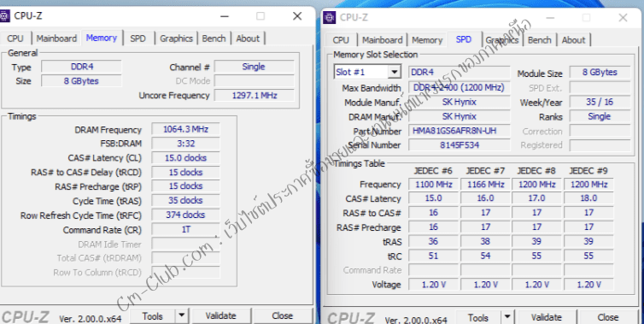Select the DRAM Manuf. value SK Hynix
This screenshot has width=644, height=324.
point(460,116)
